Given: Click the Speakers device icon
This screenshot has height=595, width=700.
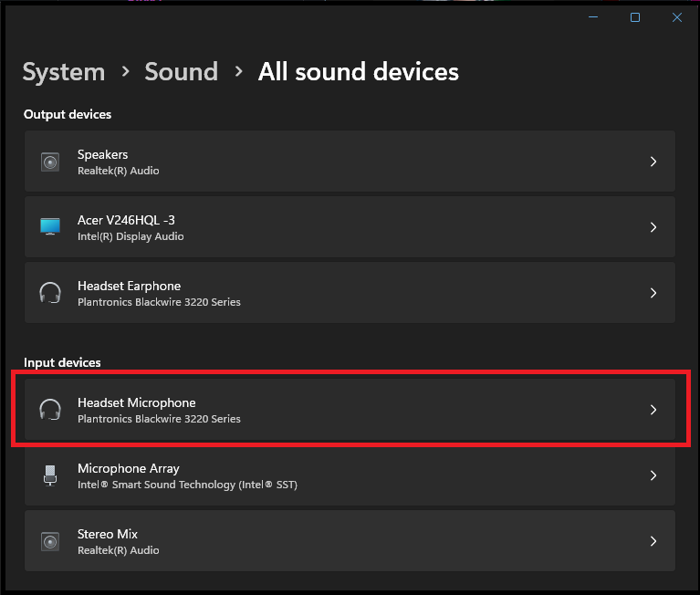Looking at the screenshot, I should (x=50, y=162).
